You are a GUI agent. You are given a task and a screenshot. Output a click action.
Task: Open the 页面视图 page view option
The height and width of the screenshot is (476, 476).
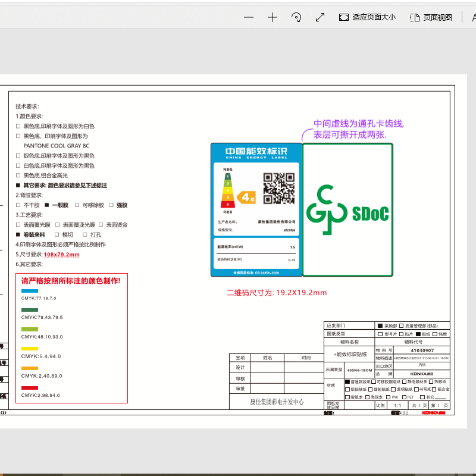click(x=431, y=17)
